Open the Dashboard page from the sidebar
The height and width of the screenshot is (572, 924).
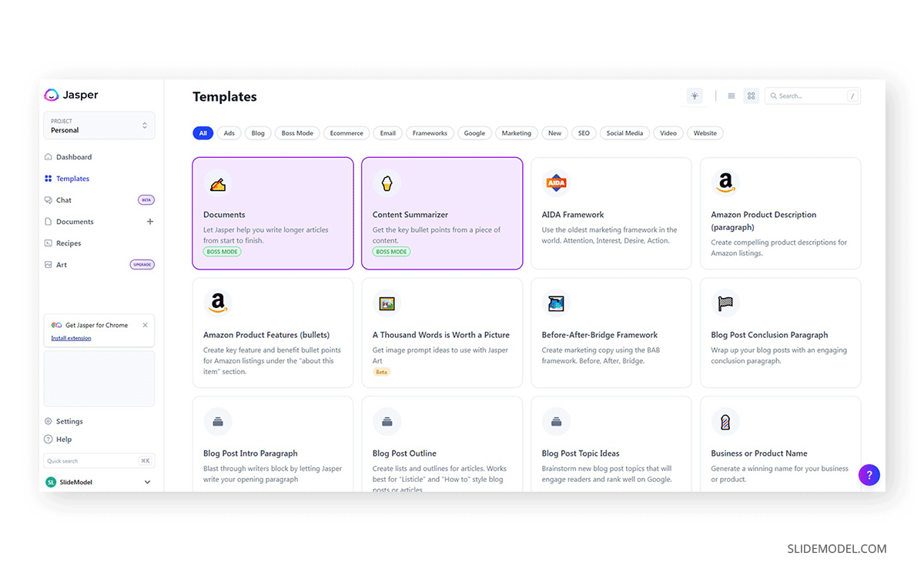click(x=74, y=157)
